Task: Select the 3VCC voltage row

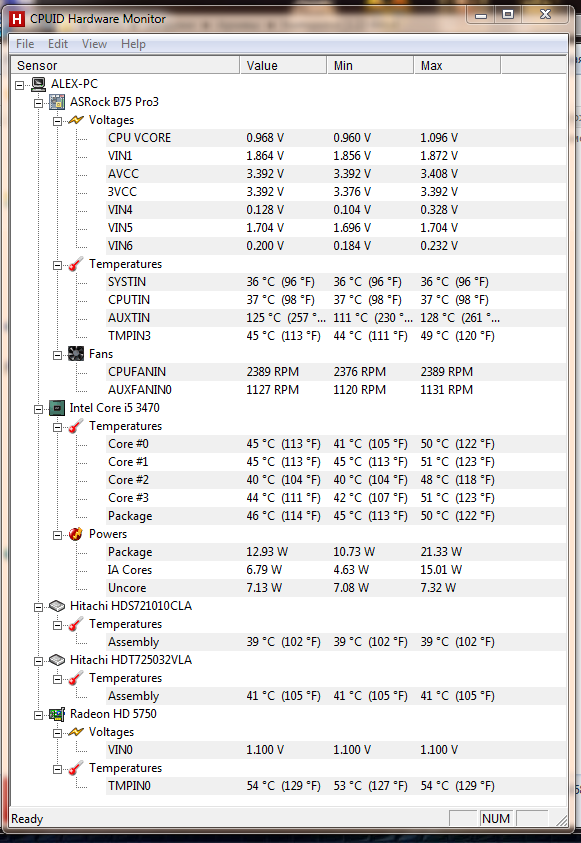Action: click(336, 192)
